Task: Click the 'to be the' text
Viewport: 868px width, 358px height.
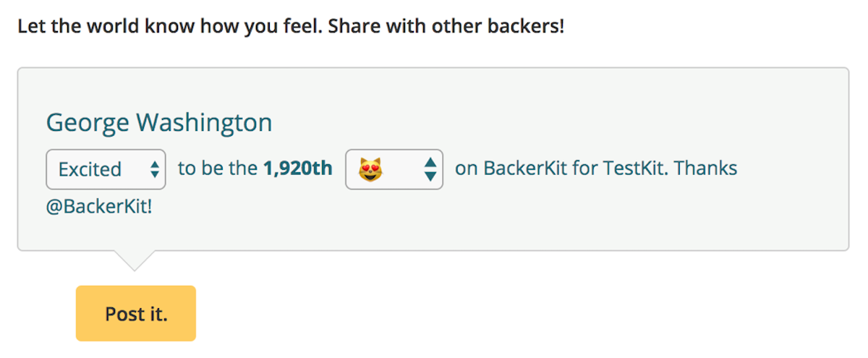Action: pyautogui.click(x=218, y=169)
